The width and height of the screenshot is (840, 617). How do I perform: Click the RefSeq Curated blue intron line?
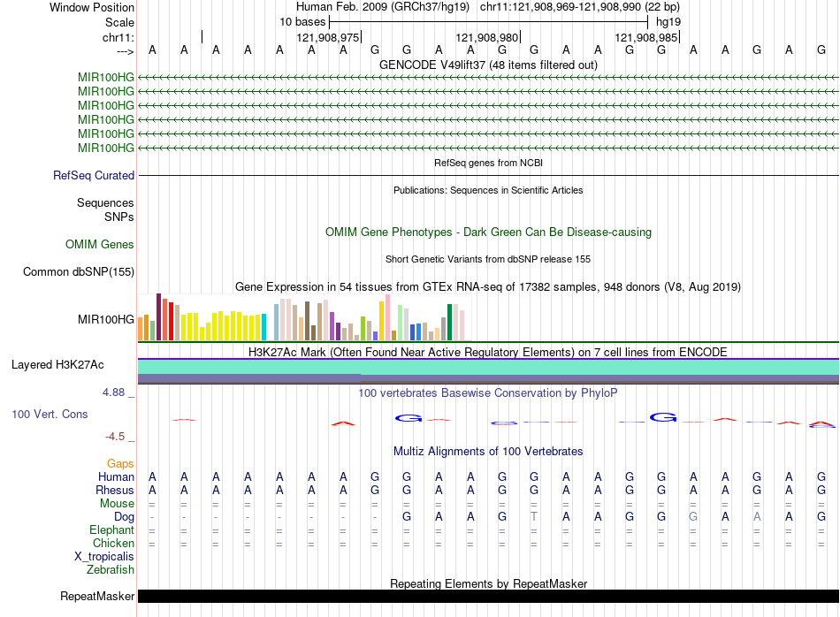(488, 175)
